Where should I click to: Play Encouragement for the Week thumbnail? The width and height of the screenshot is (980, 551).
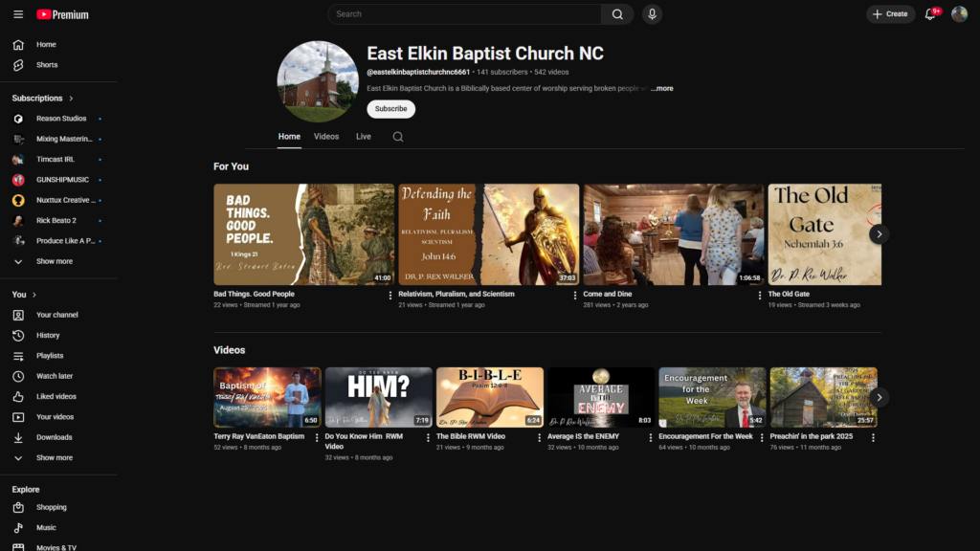(x=712, y=397)
